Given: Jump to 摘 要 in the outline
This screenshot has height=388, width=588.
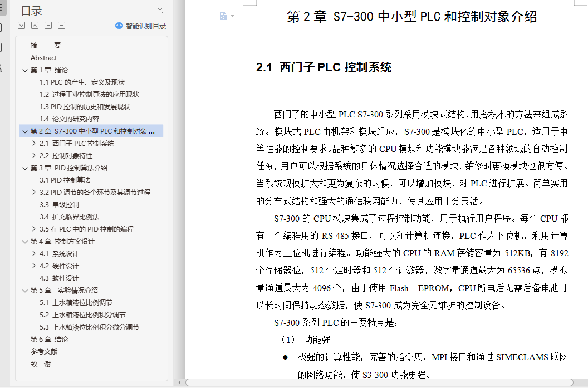Looking at the screenshot, I should pos(45,45).
